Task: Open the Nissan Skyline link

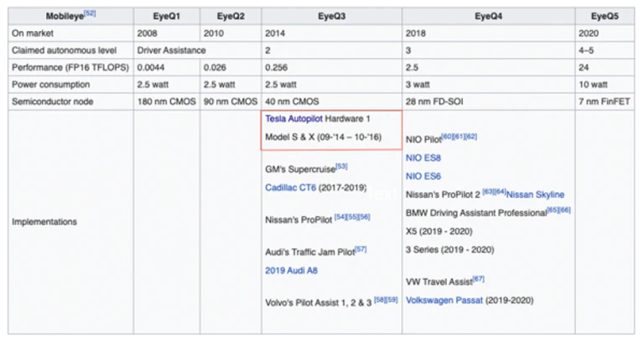Action: (x=535, y=194)
